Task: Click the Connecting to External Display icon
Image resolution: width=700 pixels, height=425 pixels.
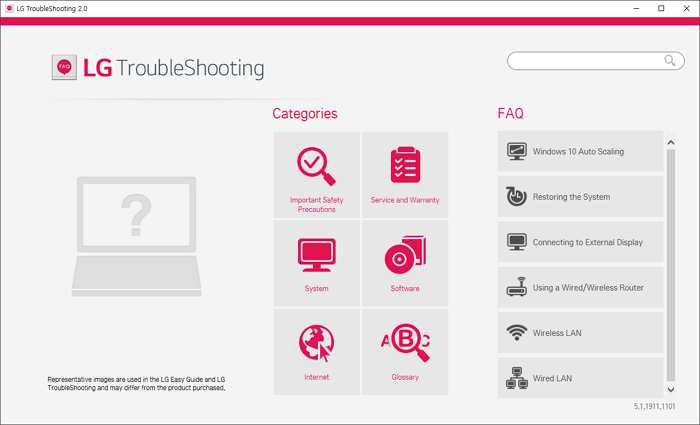Action: click(517, 242)
